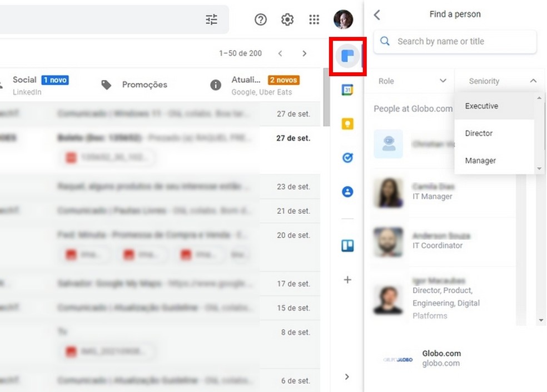
Task: Collapse the side panel with the chevron
Action: coord(347,375)
